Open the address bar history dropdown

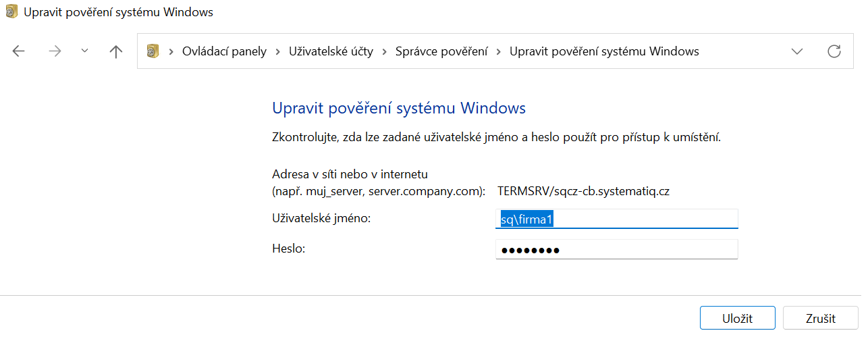tap(797, 51)
